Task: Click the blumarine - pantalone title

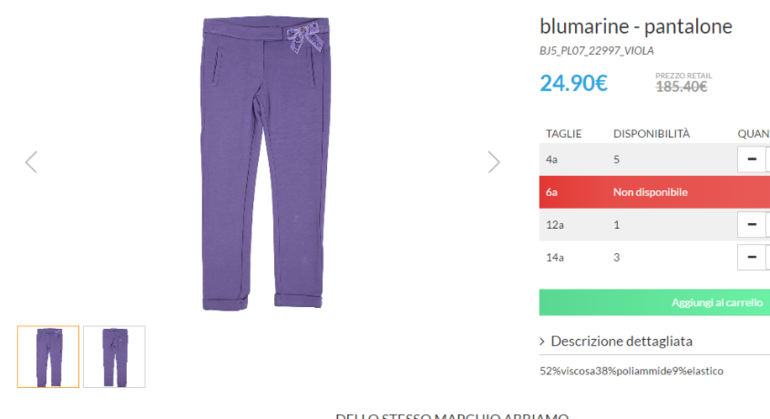Action: click(x=636, y=26)
